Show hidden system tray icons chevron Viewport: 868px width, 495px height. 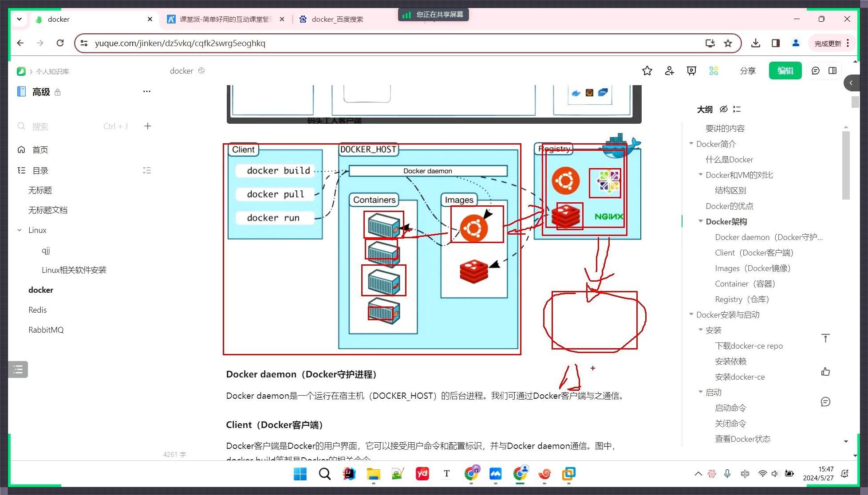[x=698, y=474]
